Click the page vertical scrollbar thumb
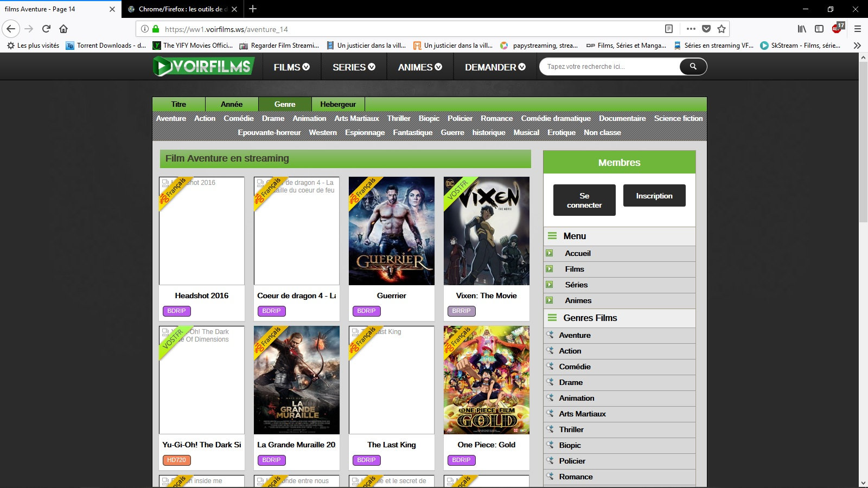 click(863, 142)
